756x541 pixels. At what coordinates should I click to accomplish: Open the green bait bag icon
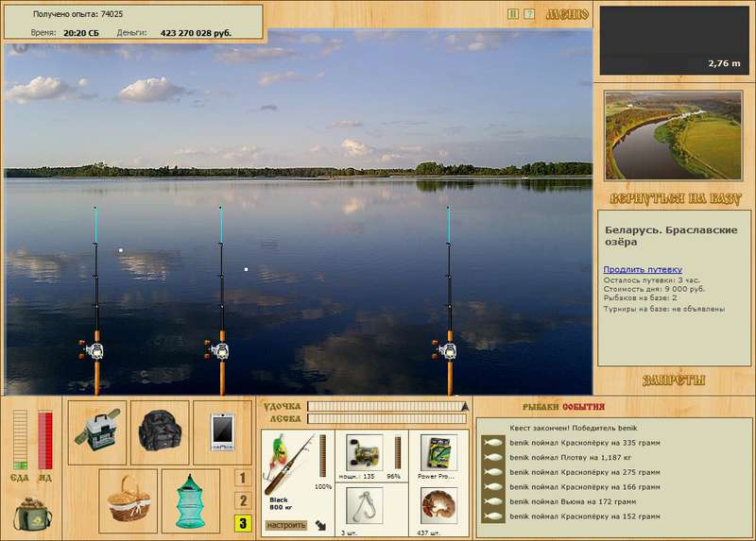[33, 514]
